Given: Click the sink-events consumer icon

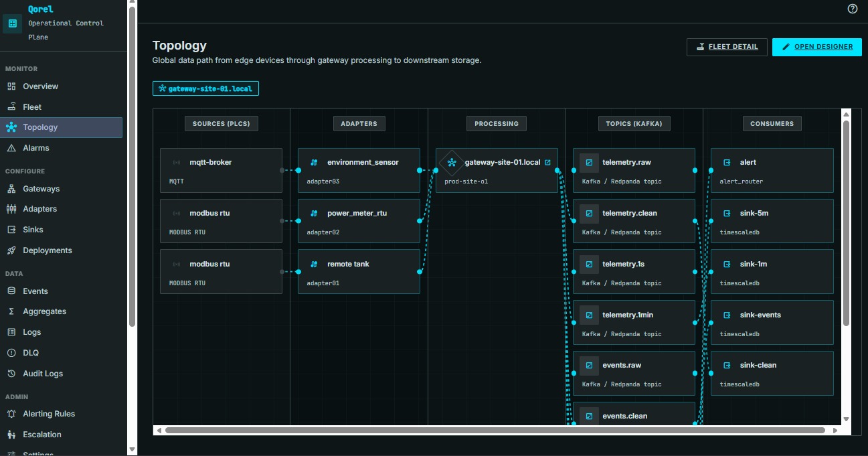Looking at the screenshot, I should pos(727,315).
